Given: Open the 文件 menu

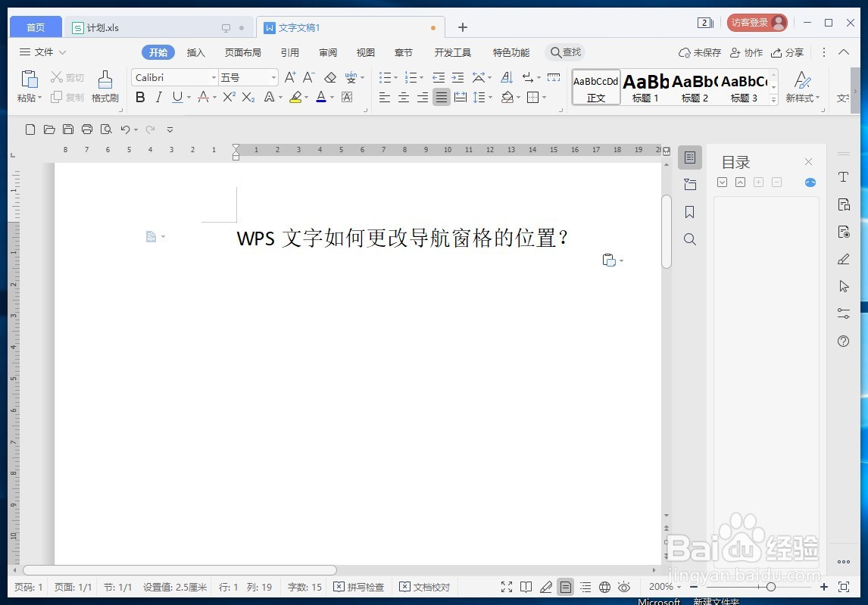Looking at the screenshot, I should (x=43, y=52).
